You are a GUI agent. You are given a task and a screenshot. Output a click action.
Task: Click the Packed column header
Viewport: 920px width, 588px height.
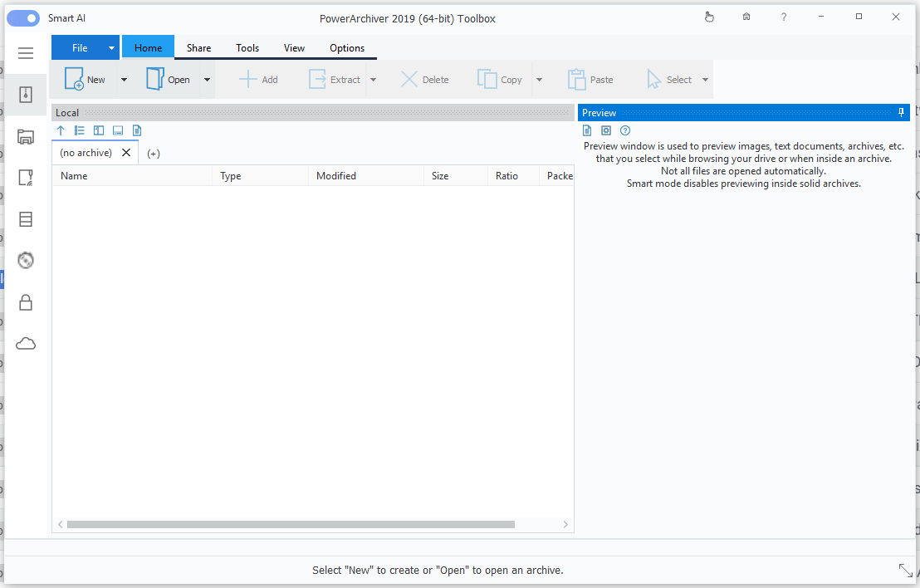(x=557, y=175)
